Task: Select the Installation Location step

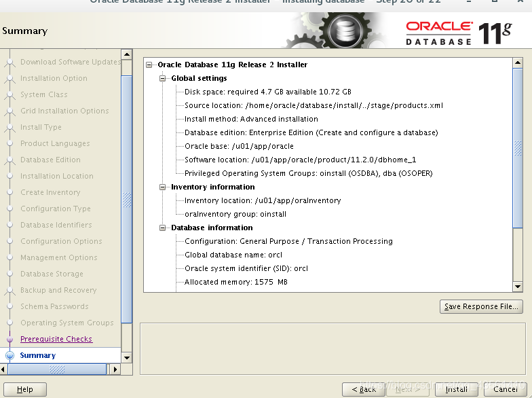Action: pyautogui.click(x=57, y=176)
